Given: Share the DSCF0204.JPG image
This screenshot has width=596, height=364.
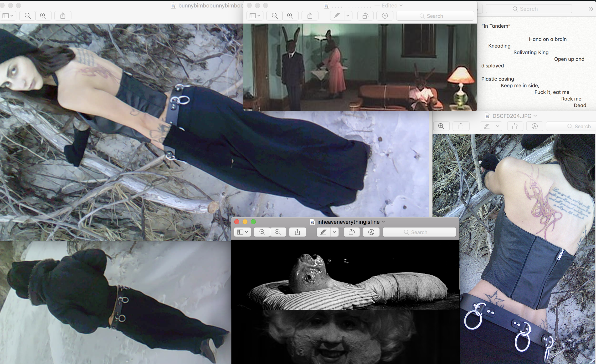Looking at the screenshot, I should (461, 126).
